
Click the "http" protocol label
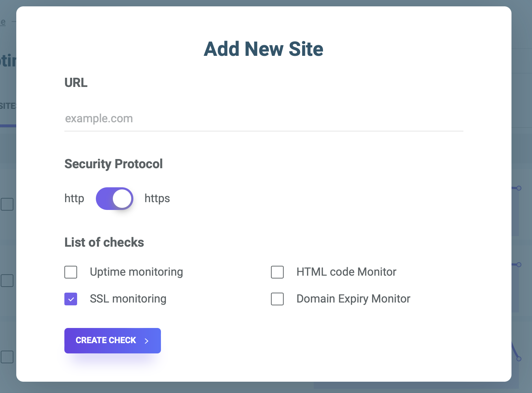tap(74, 199)
